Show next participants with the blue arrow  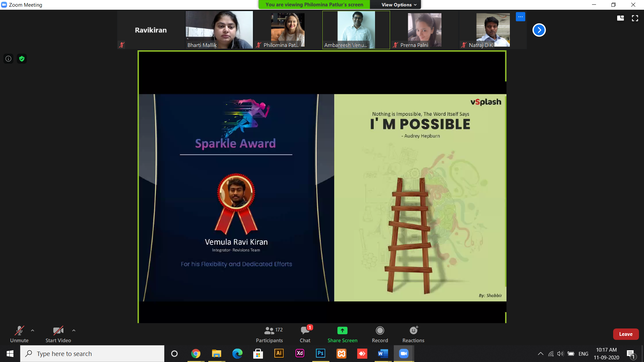539,30
